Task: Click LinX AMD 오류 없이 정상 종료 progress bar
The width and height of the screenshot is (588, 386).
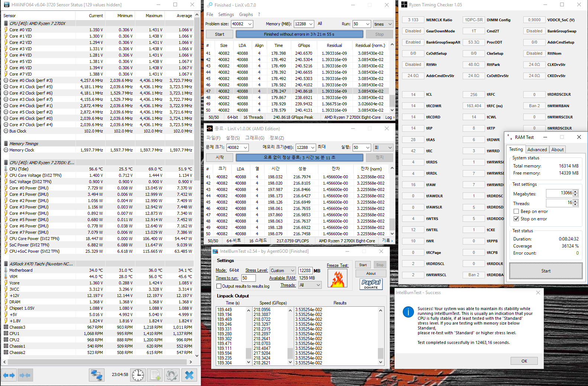Action: 299,157
